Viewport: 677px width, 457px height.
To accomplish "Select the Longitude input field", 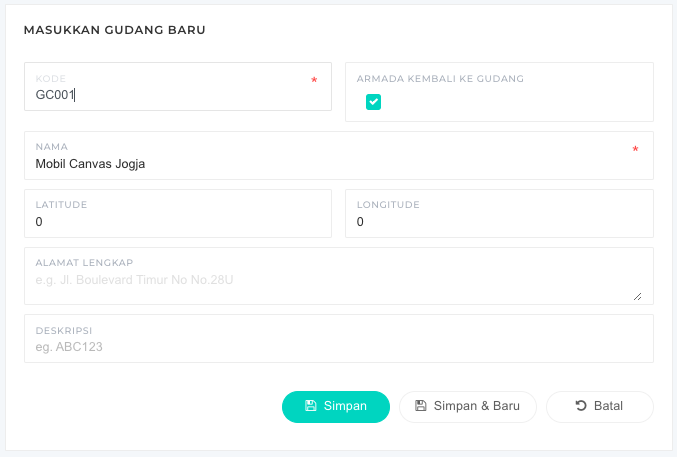I will pyautogui.click(x=498, y=222).
